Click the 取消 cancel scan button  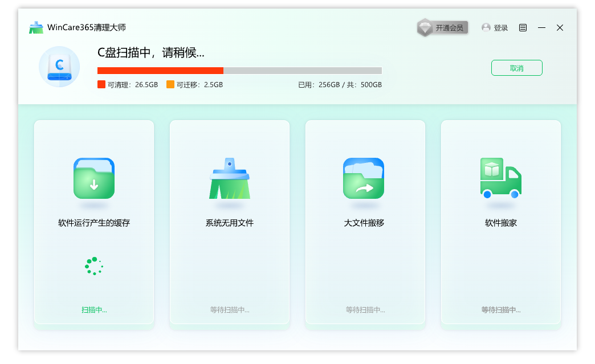click(x=516, y=68)
